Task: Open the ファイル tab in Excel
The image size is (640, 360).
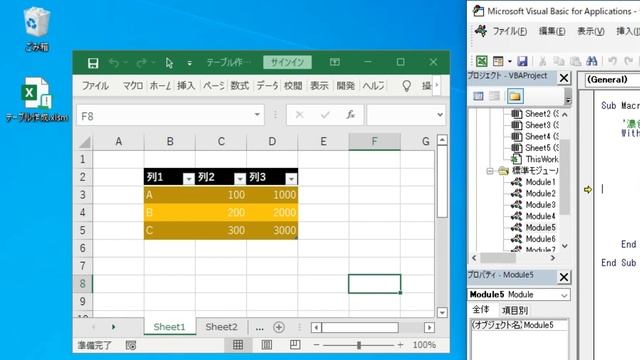Action: pyautogui.click(x=95, y=86)
